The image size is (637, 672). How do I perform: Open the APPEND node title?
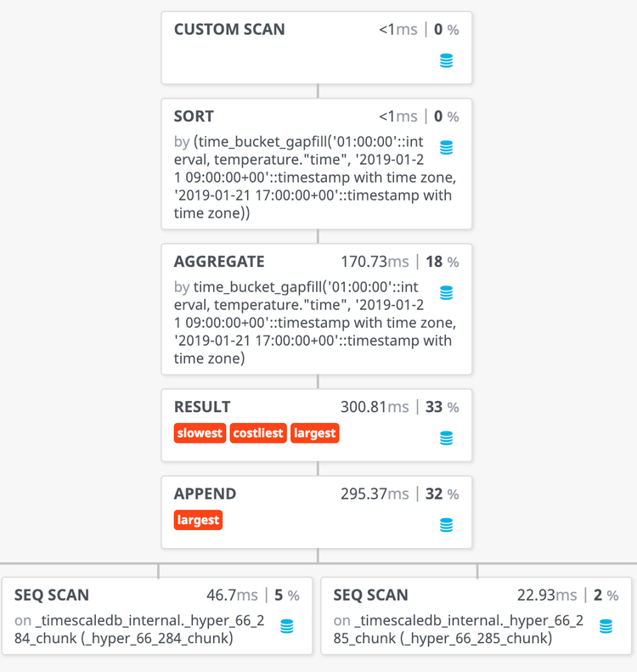(205, 494)
